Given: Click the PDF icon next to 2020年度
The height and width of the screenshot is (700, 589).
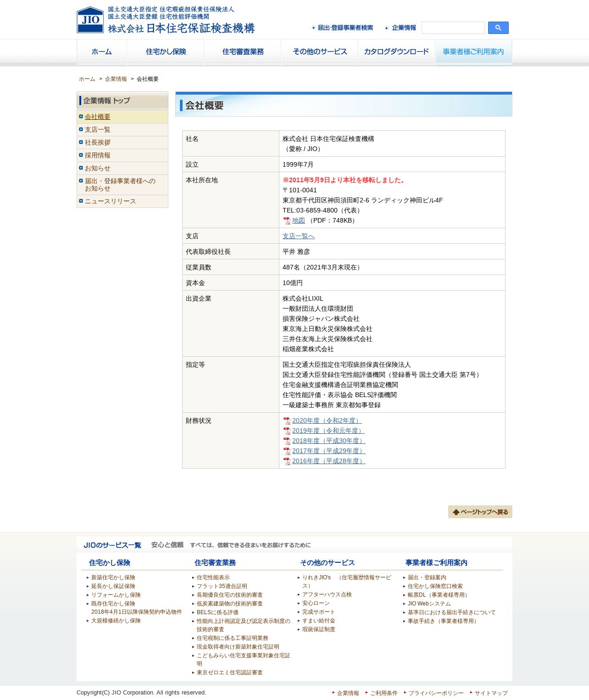Looking at the screenshot, I should click(287, 421).
